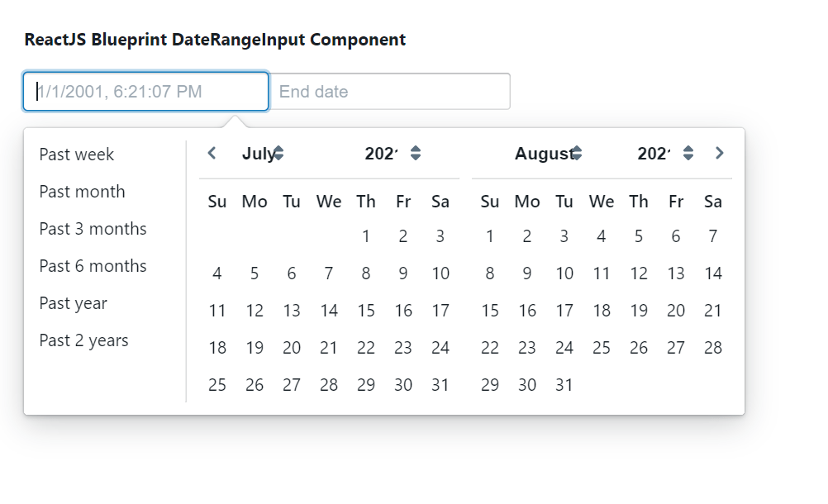Choose Past 6 months from shortcut list

[93, 266]
